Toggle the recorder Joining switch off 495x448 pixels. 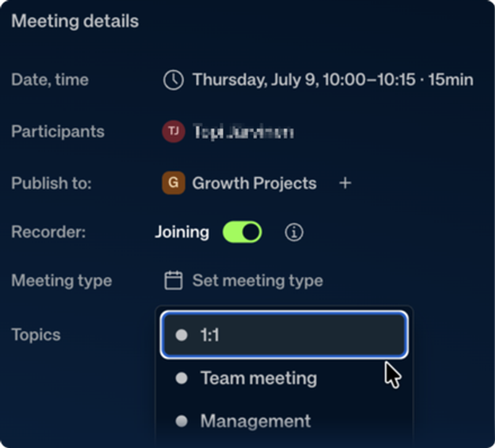tap(242, 233)
